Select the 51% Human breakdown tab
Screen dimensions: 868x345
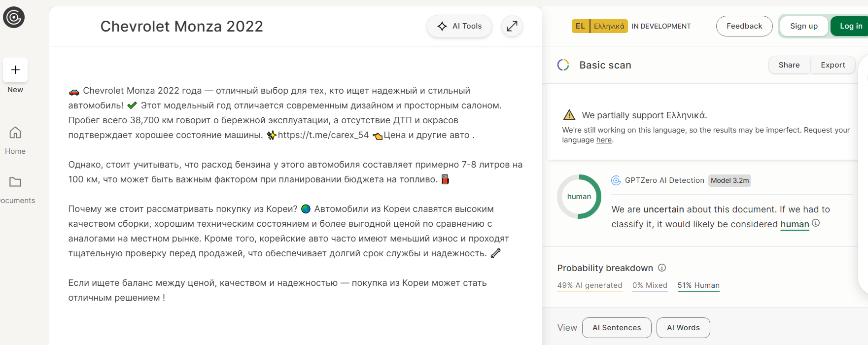(x=698, y=285)
